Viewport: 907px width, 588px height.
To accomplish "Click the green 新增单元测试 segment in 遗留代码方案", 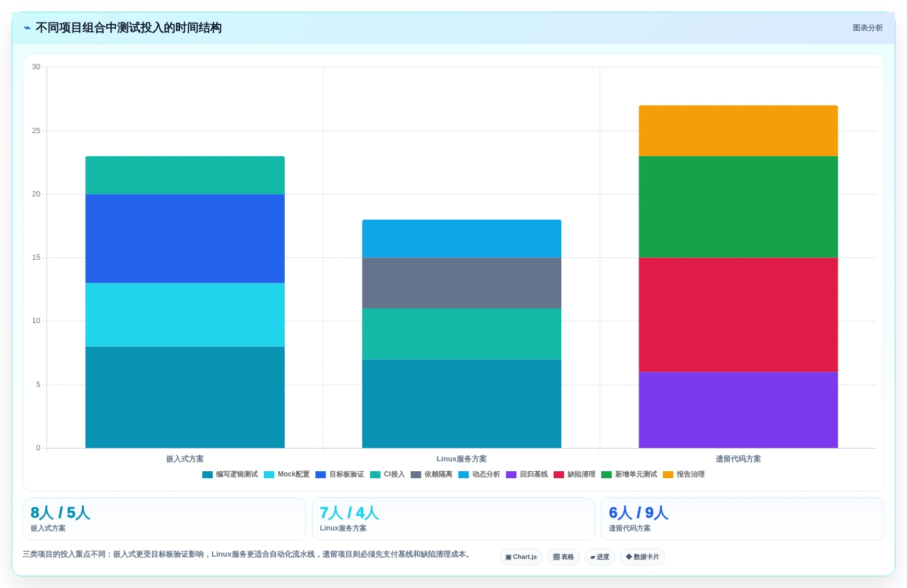I will coord(738,207).
